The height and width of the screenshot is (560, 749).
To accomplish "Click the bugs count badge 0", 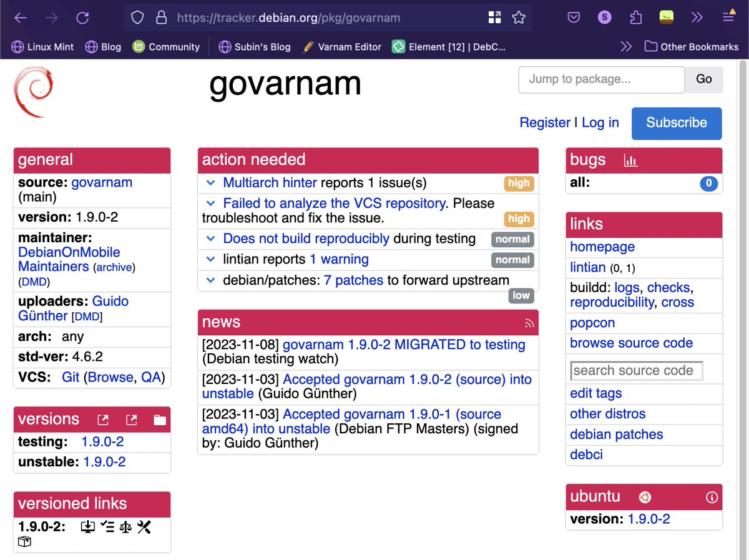I will coord(708,184).
